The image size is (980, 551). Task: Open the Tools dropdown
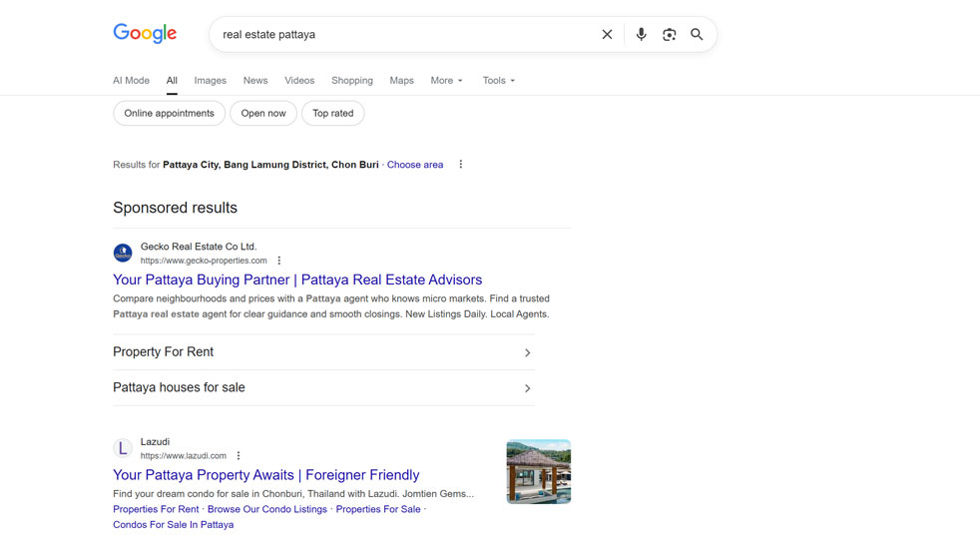(498, 81)
